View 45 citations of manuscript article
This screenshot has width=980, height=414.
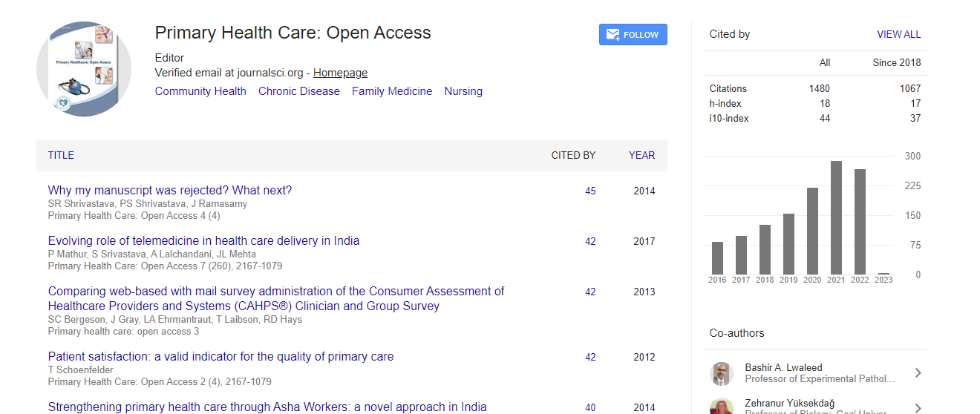click(590, 191)
